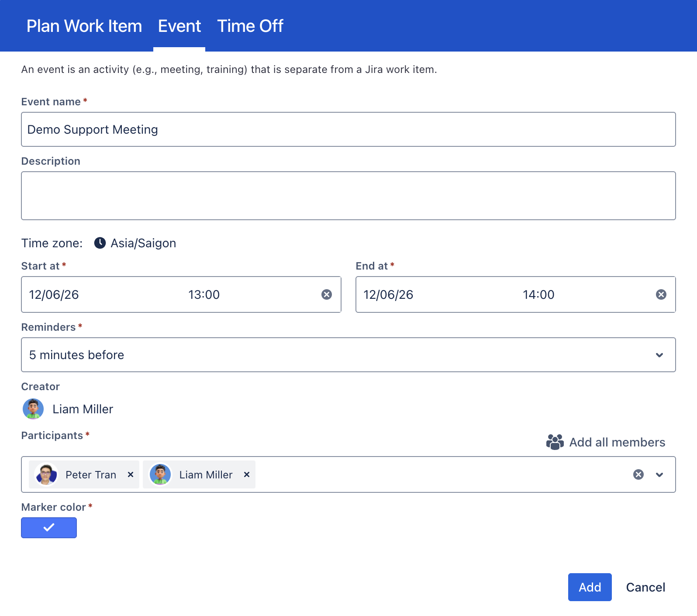Edit the End at time 14:00
This screenshot has height=616, width=697.
tap(538, 295)
